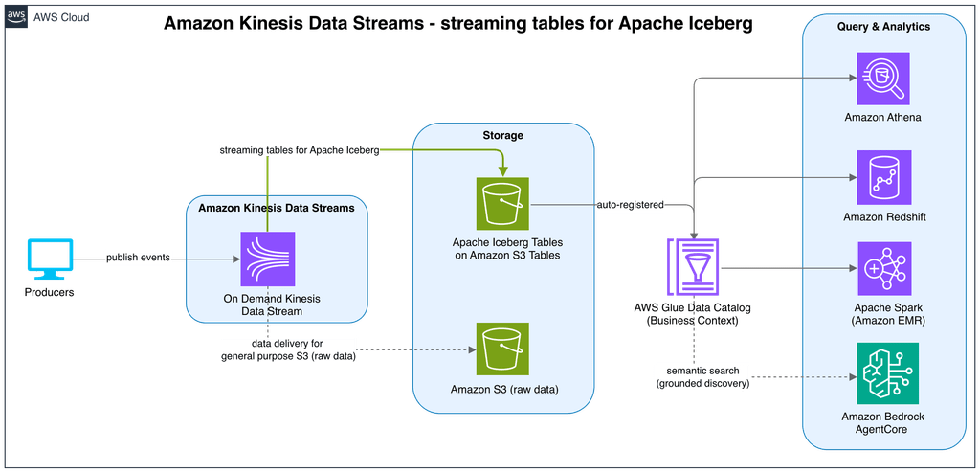The image size is (980, 473).
Task: Click the Amazon S3 raw data bucket icon
Action: 502,349
